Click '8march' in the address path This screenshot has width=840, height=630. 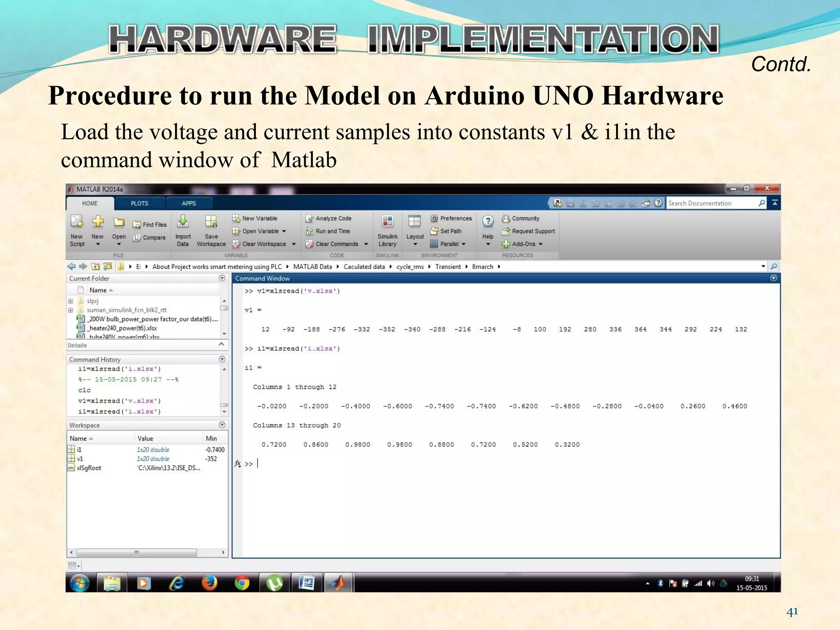tap(482, 267)
